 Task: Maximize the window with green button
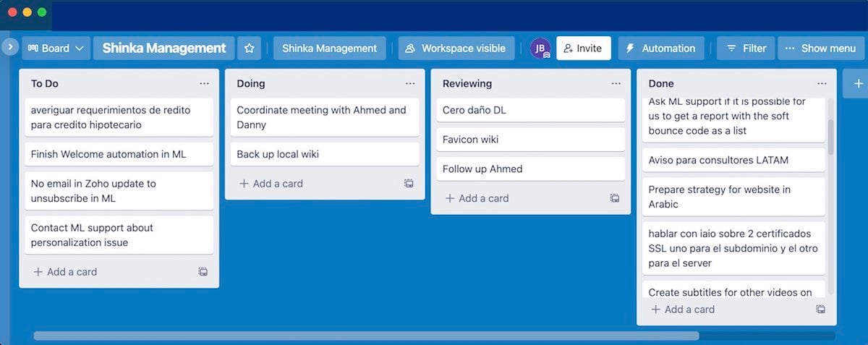(42, 12)
